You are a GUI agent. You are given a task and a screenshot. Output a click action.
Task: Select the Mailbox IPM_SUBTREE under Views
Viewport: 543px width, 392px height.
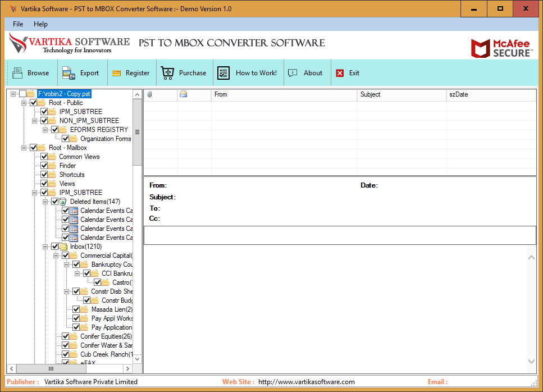[81, 193]
